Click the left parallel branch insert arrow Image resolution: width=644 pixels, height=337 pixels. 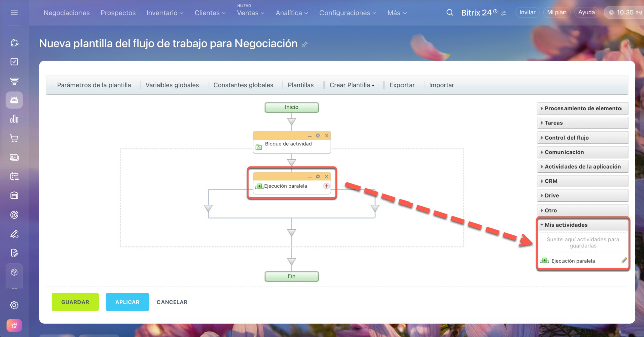[208, 208]
